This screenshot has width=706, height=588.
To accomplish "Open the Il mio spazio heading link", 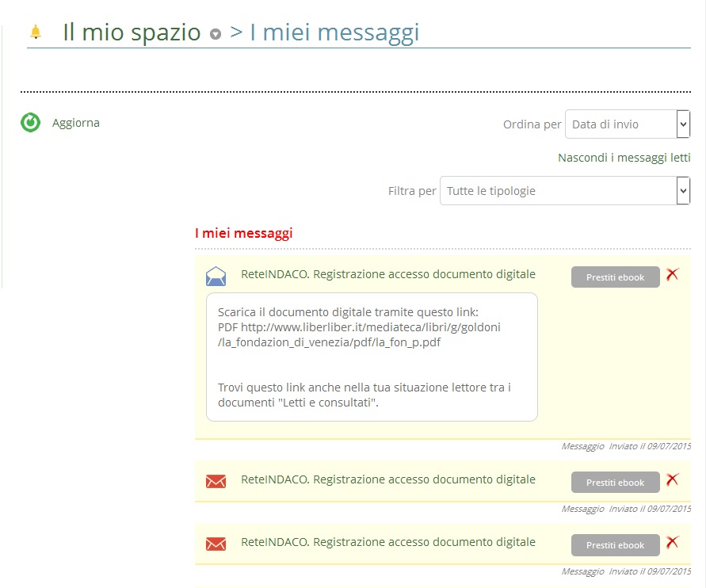I will tap(132, 32).
